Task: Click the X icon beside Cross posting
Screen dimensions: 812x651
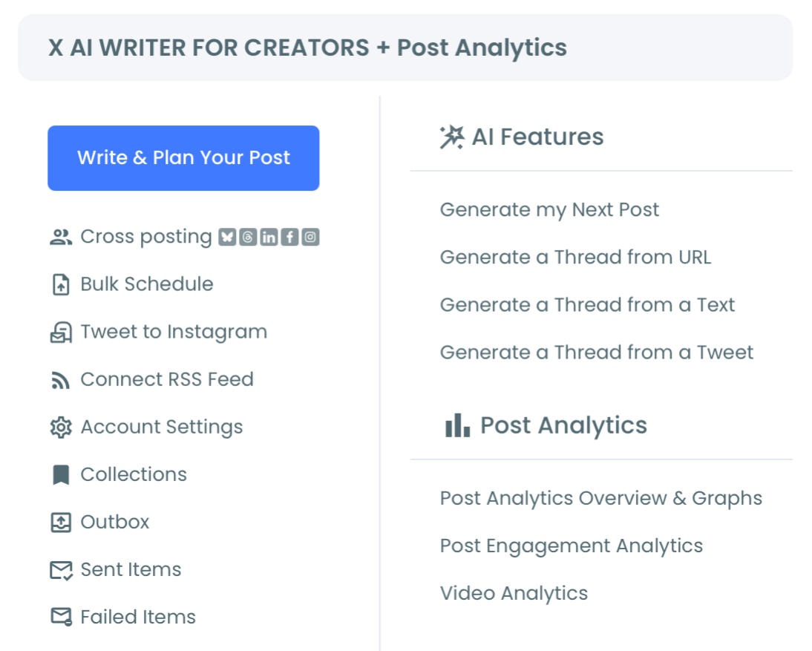Action: pos(227,236)
